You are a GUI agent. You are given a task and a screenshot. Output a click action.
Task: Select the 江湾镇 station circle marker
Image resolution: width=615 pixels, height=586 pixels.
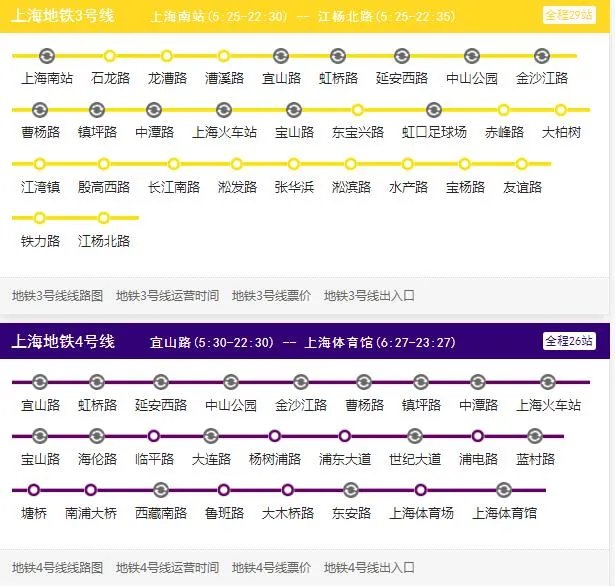pyautogui.click(x=40, y=164)
